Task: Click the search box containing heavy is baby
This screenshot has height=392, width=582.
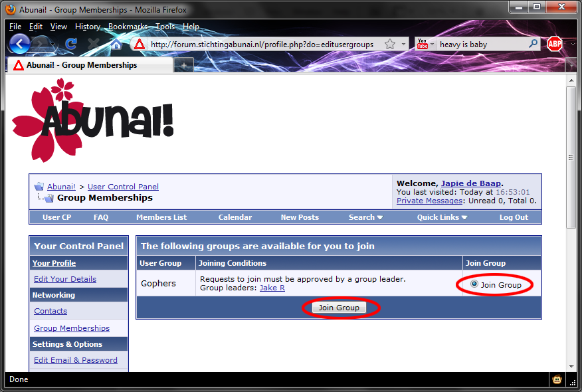Action: 482,45
